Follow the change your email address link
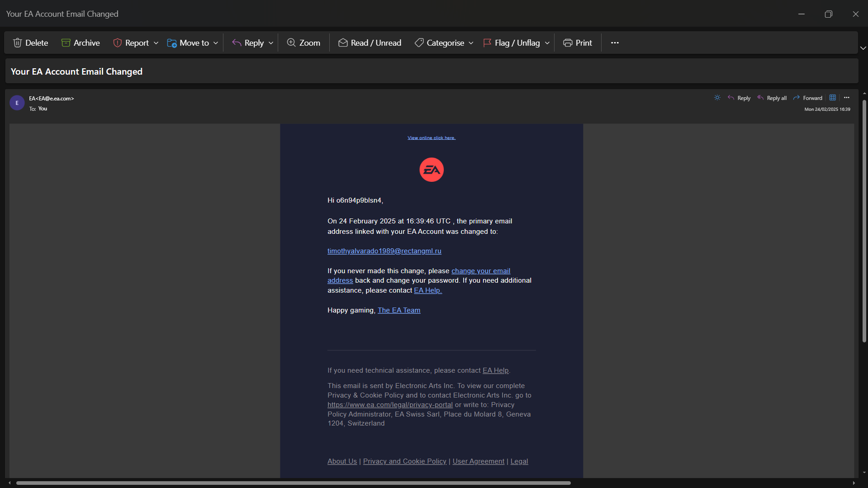The height and width of the screenshot is (488, 868). tap(481, 271)
